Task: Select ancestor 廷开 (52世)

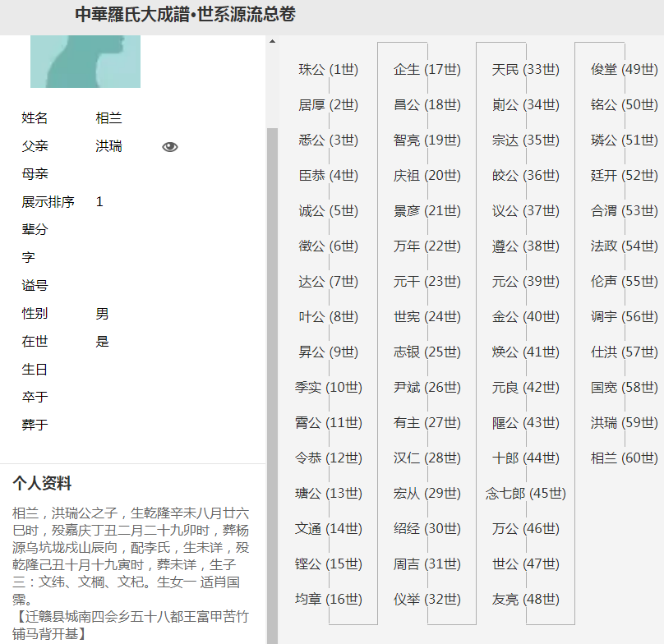Action: click(625, 175)
